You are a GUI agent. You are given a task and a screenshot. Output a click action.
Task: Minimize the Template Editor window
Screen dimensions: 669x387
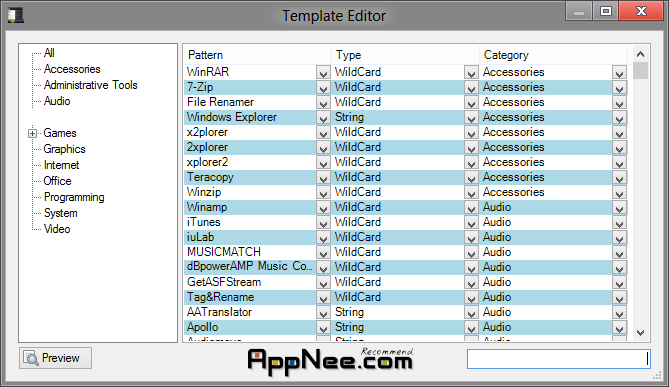579,11
